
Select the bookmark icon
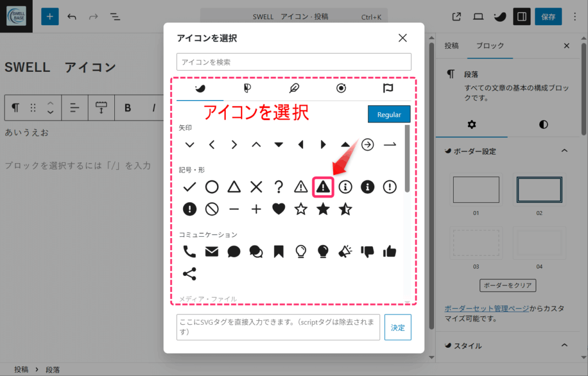point(278,252)
